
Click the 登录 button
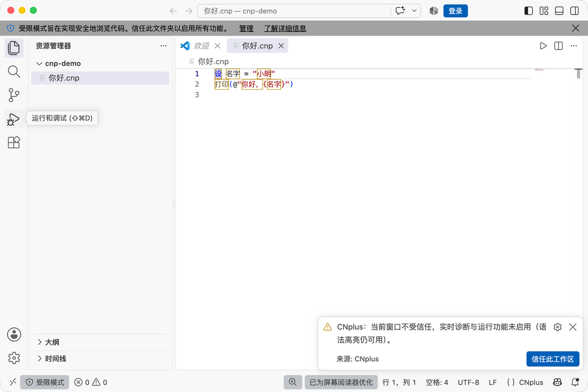coord(456,11)
